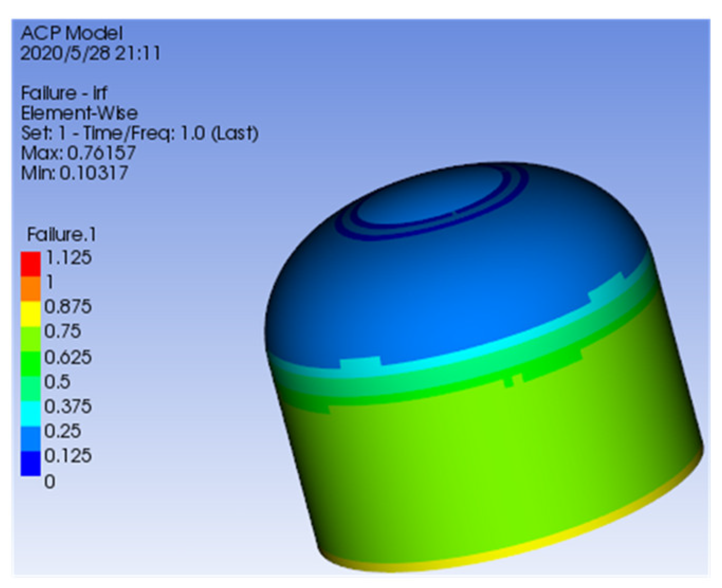This screenshot has height=588, width=722.
Task: Pick the yellow band in the legend
Action: click(31, 314)
